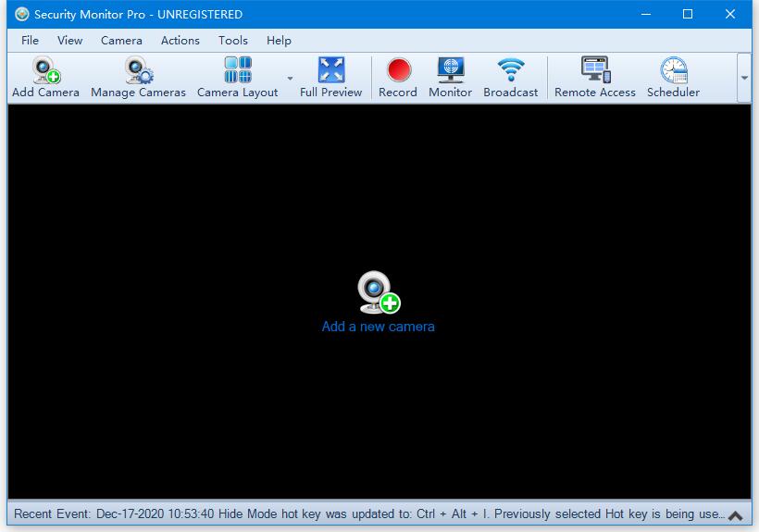This screenshot has width=759, height=532.
Task: Open the File menu
Action: (x=30, y=41)
